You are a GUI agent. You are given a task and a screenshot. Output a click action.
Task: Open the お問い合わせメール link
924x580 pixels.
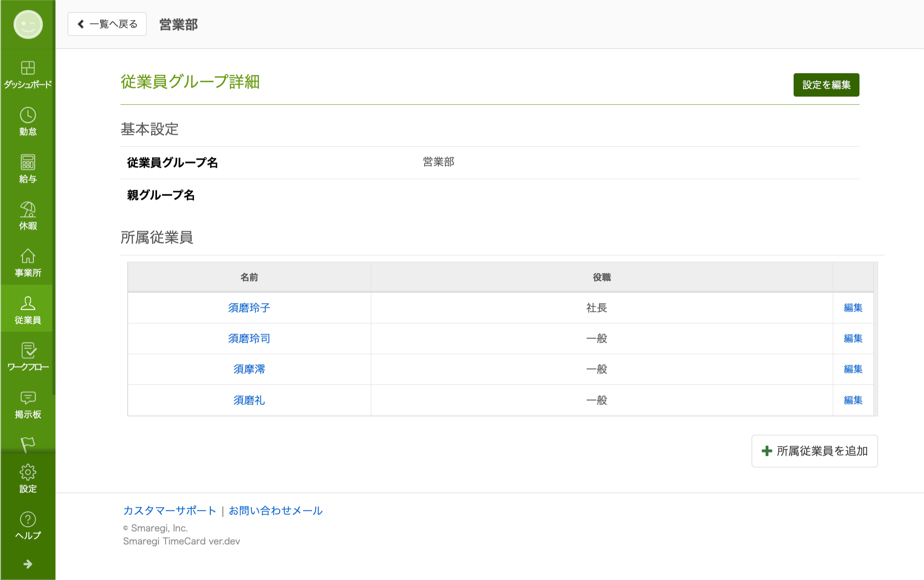[x=276, y=511]
